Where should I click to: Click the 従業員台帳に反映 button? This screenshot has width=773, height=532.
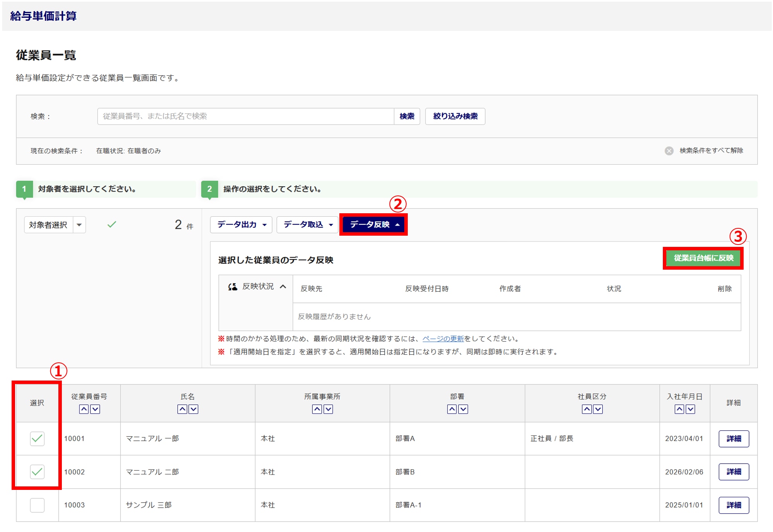point(703,258)
